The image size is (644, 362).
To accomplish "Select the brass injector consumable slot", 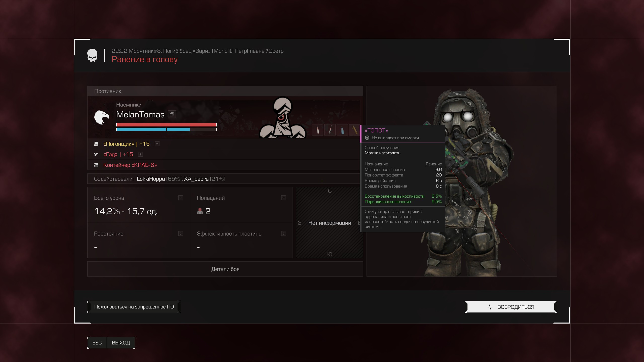I will (x=354, y=130).
